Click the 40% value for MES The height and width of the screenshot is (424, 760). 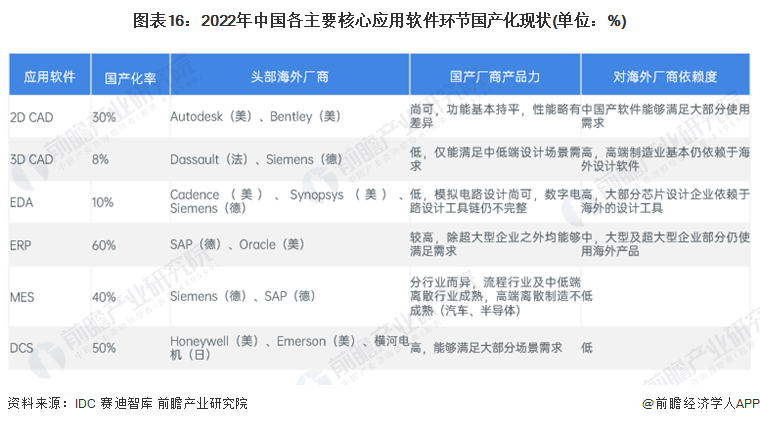click(104, 297)
